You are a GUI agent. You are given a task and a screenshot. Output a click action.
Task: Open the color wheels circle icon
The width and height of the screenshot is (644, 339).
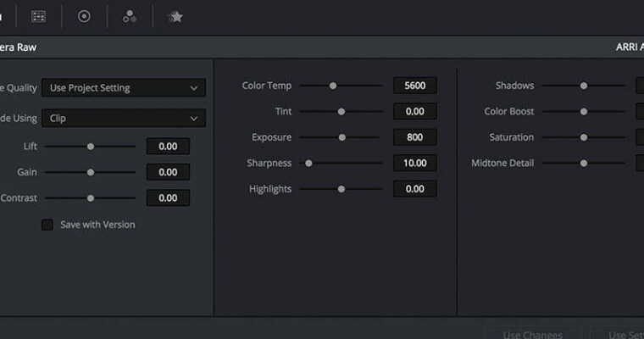(84, 16)
